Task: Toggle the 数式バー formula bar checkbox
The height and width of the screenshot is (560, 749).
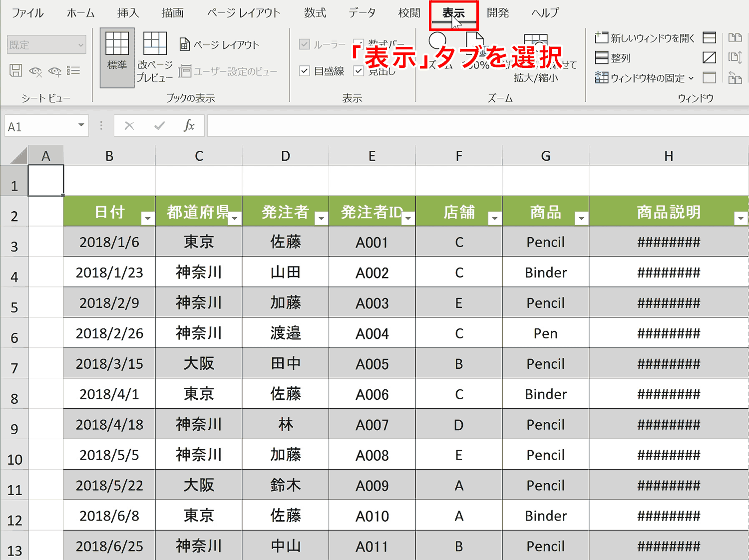Action: (358, 43)
